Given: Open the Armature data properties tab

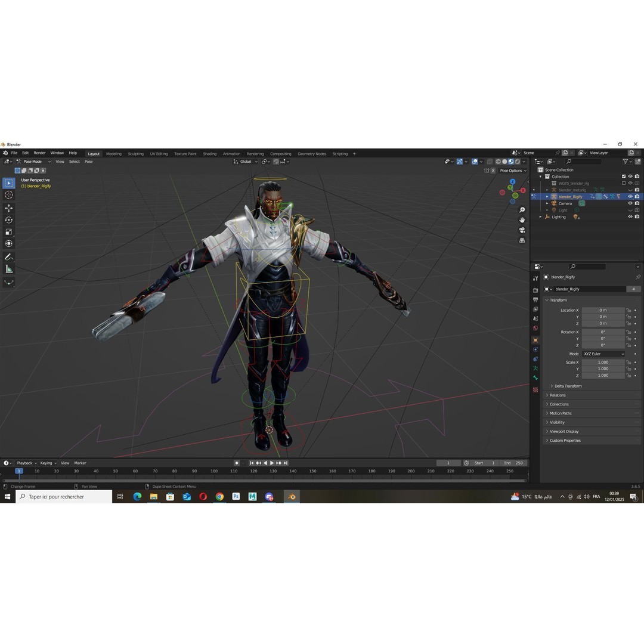Looking at the screenshot, I should 535,369.
